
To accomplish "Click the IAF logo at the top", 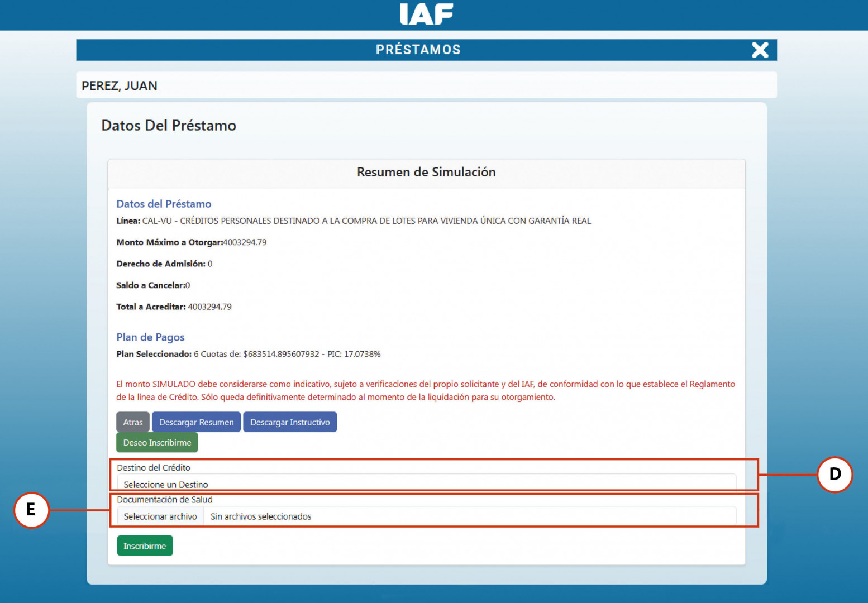I will 426,15.
